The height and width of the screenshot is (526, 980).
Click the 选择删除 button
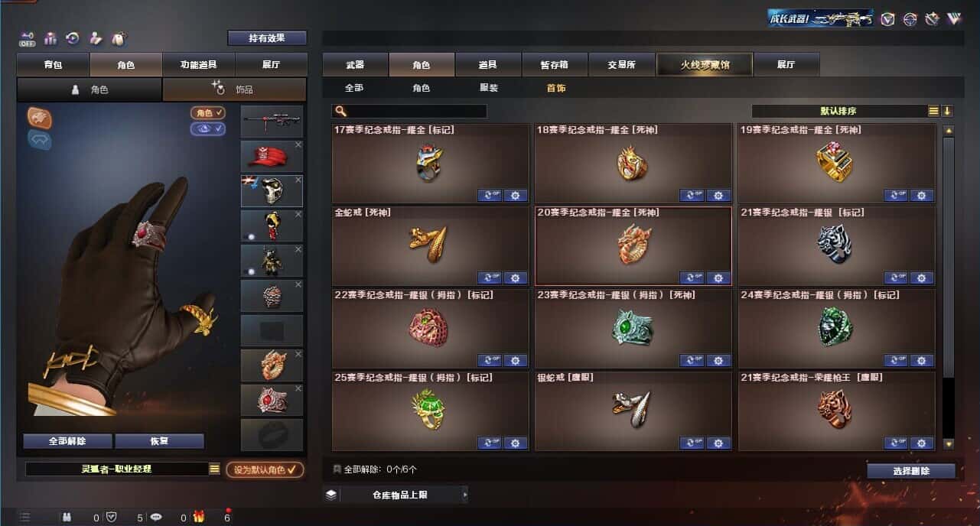911,471
